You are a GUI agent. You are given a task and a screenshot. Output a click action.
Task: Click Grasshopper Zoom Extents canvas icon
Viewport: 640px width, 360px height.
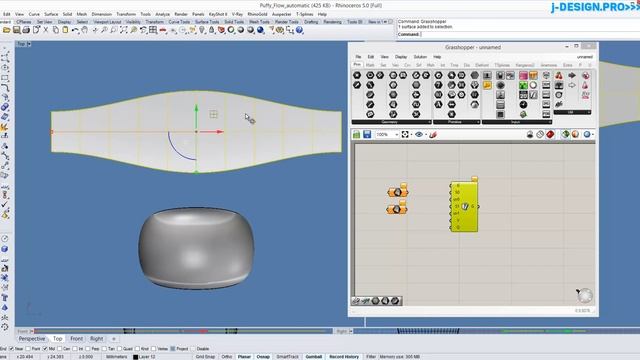click(x=405, y=134)
